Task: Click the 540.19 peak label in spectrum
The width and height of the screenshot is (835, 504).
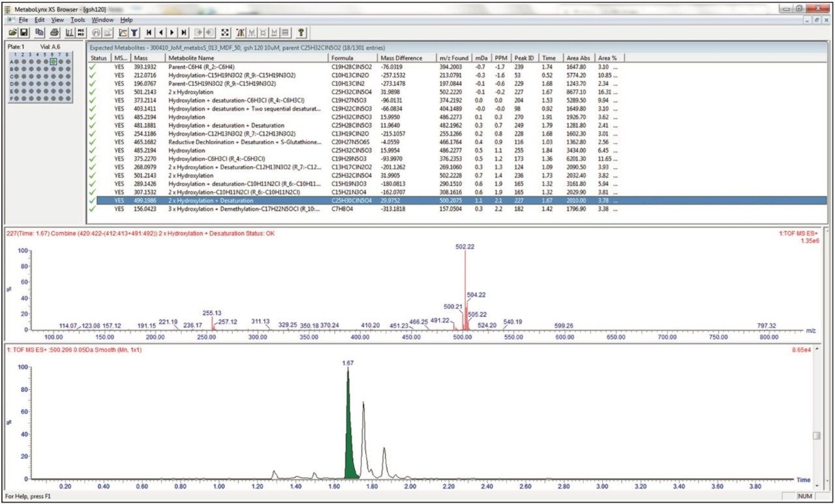Action: [x=513, y=321]
